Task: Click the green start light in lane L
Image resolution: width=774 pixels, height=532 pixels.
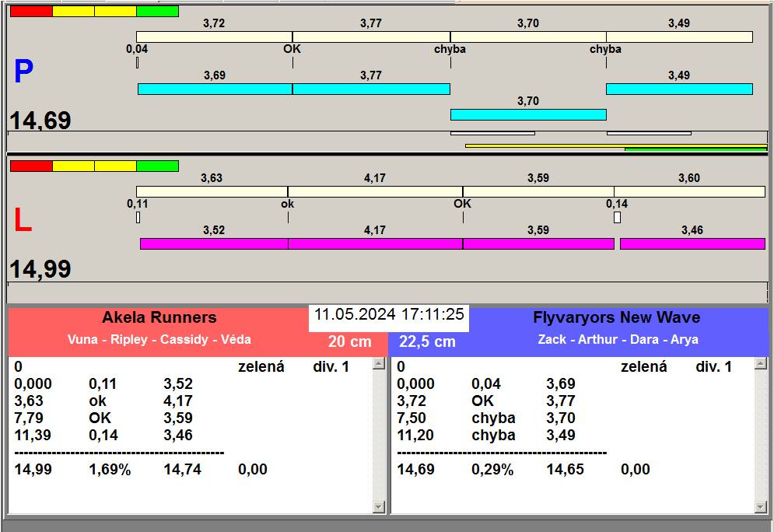Action: click(157, 166)
